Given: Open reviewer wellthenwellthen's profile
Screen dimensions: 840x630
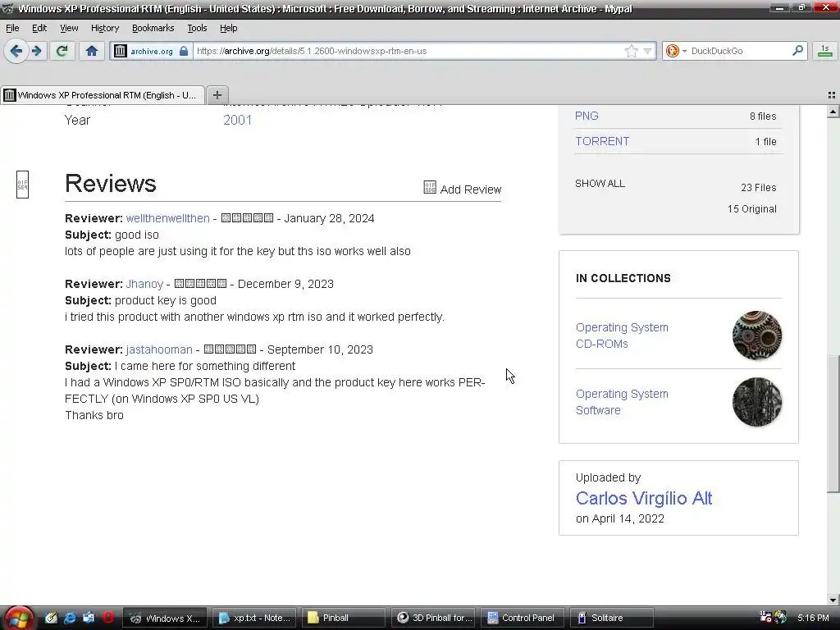Looking at the screenshot, I should pos(167,218).
